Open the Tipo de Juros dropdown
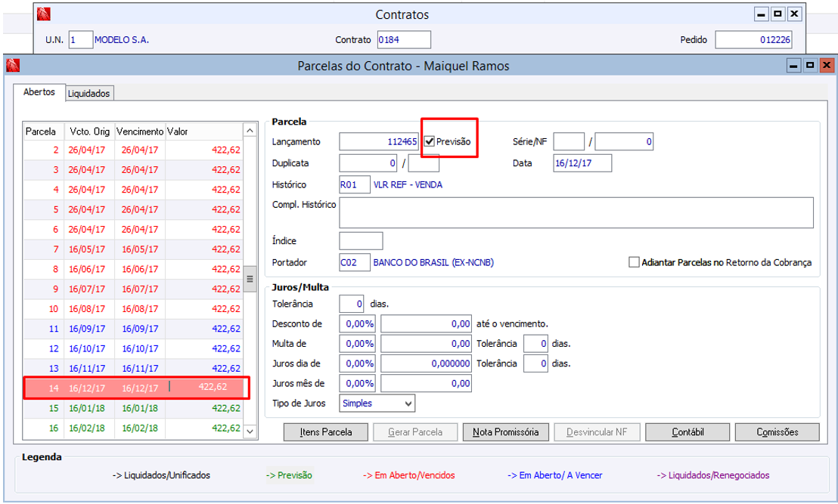Screen dimensions: 838x504 (x=408, y=404)
